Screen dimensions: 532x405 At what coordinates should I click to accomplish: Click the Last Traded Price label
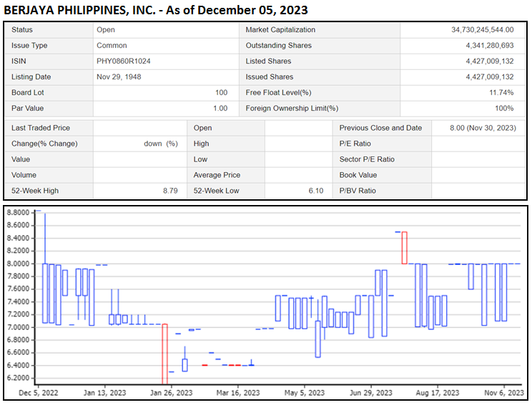pos(41,128)
